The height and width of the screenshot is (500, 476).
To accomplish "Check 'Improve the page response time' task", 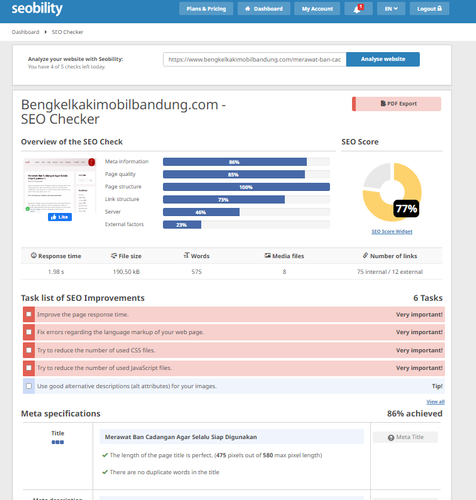I will tap(29, 314).
